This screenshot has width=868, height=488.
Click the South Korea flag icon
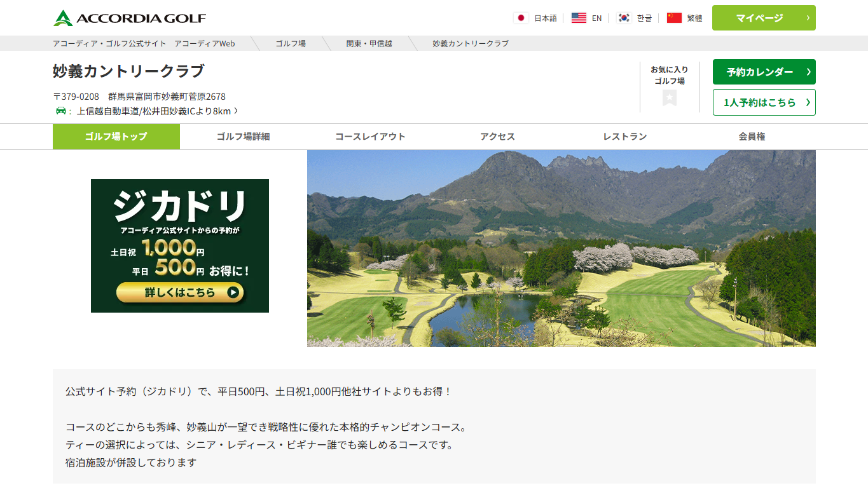coord(624,18)
